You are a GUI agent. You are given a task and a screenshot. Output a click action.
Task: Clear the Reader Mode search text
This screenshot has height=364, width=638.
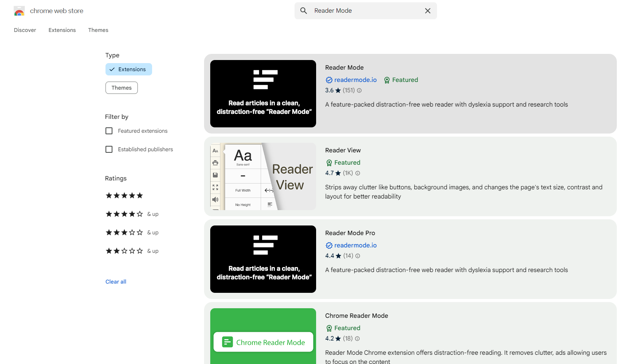pos(428,11)
